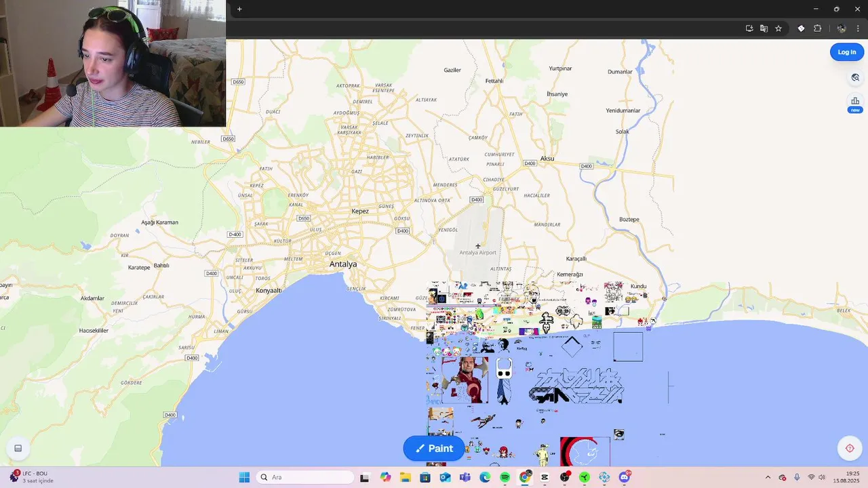
Task: Click the red circle pixel art near bottom
Action: coord(585,451)
